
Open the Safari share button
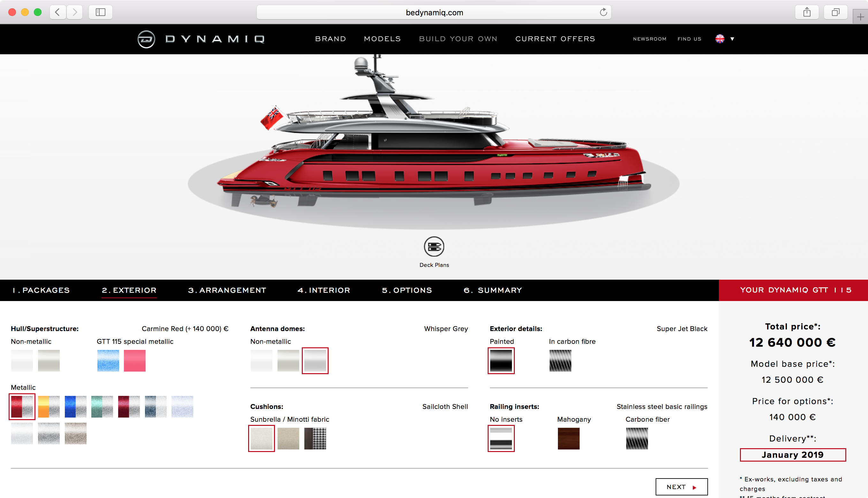[807, 12]
